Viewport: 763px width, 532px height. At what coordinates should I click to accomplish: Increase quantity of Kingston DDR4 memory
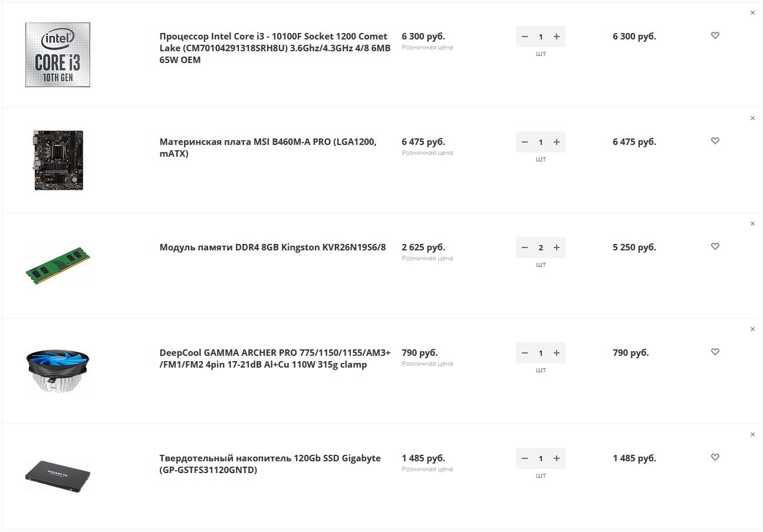[x=557, y=247]
